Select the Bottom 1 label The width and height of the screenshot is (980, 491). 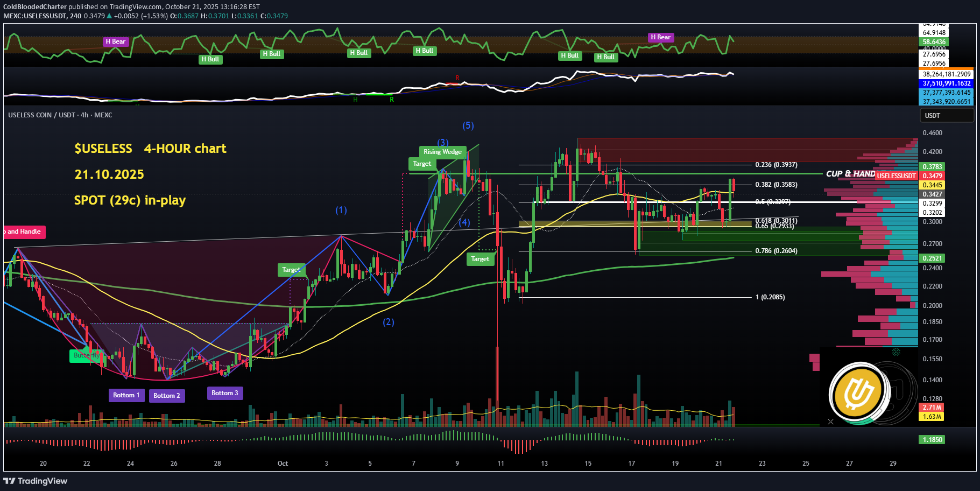(126, 395)
